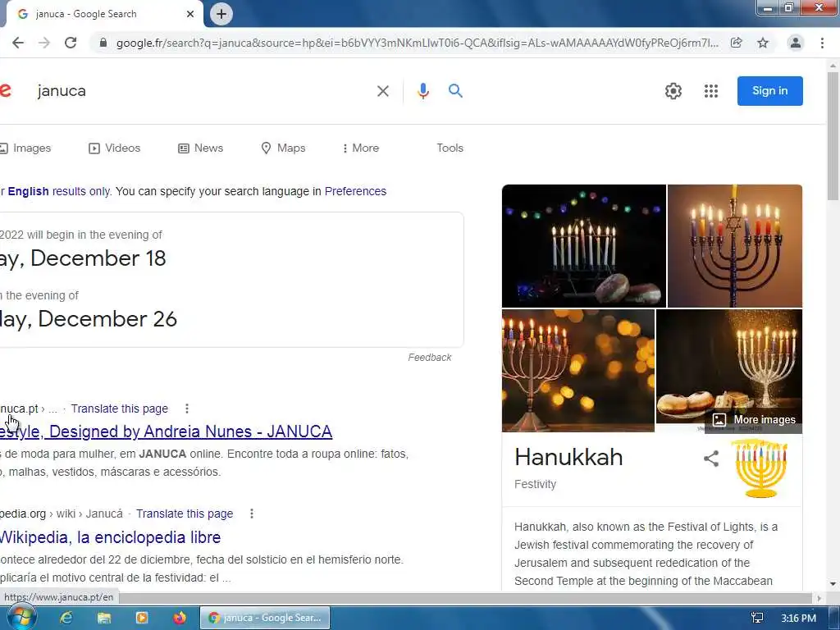Screen dimensions: 840x630
Task: Open the Google apps grid
Action: tap(711, 91)
